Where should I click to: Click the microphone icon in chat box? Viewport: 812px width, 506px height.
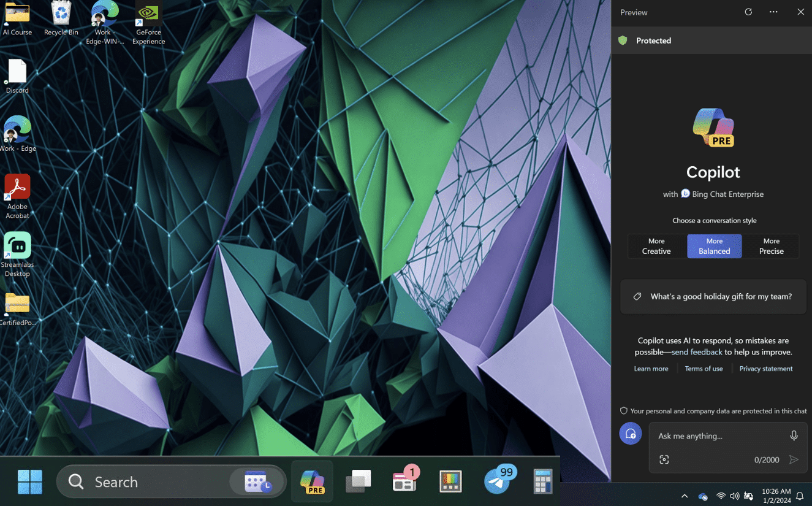(x=794, y=435)
